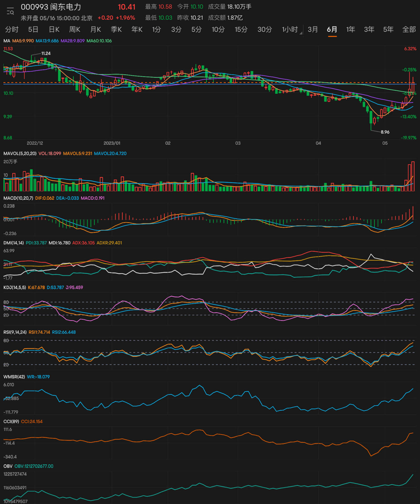
Task: Click the WR:-18.079 value
Action: pos(38,377)
